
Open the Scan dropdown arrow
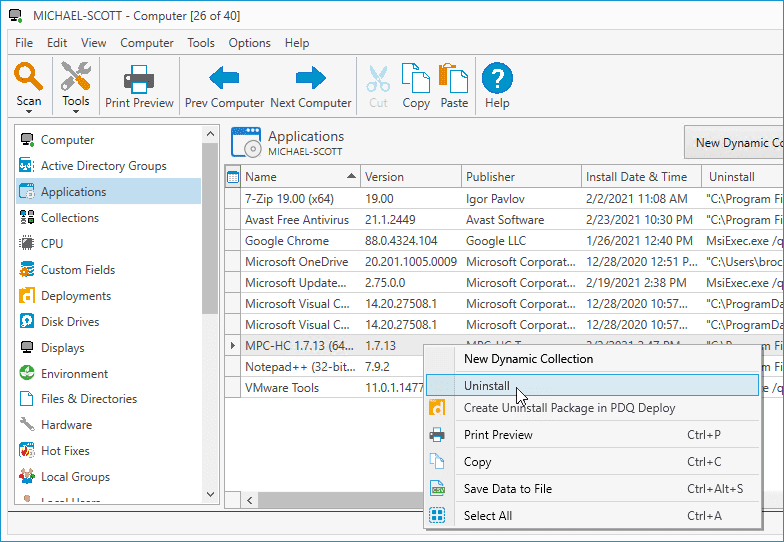[28, 112]
